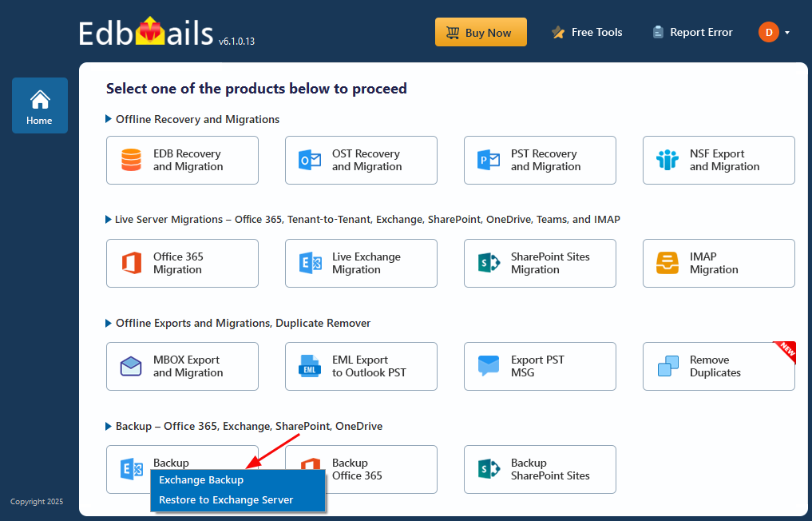Click the IMAP Migration inbox icon
812x521 pixels.
[667, 263]
